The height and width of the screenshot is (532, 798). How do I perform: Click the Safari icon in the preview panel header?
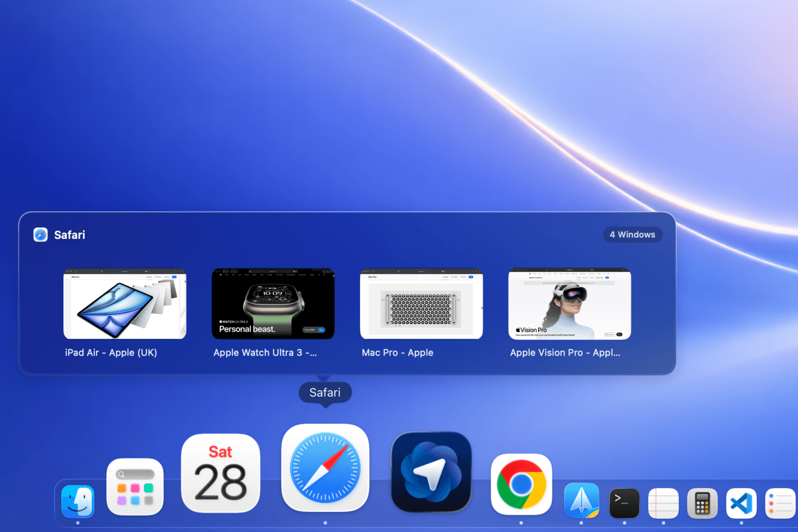tap(40, 235)
